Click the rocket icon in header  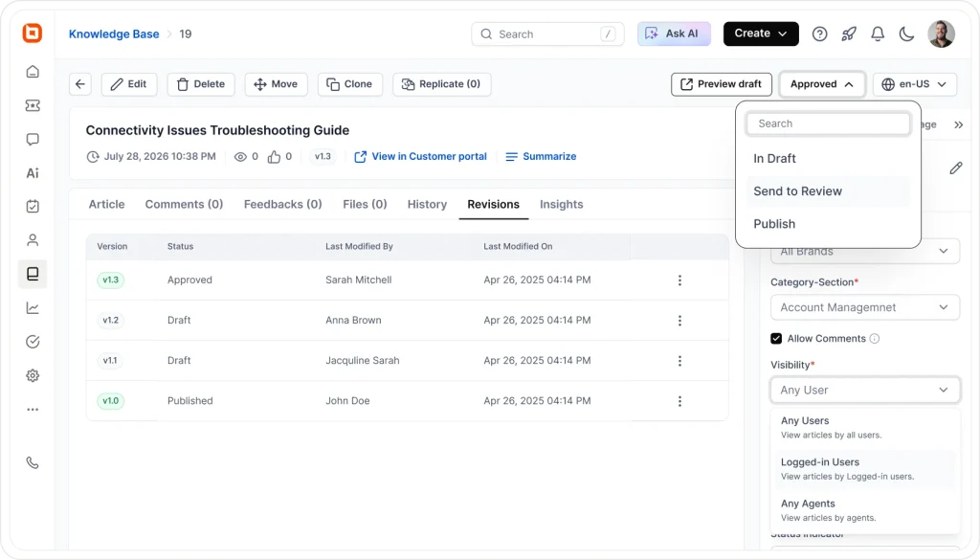(849, 34)
